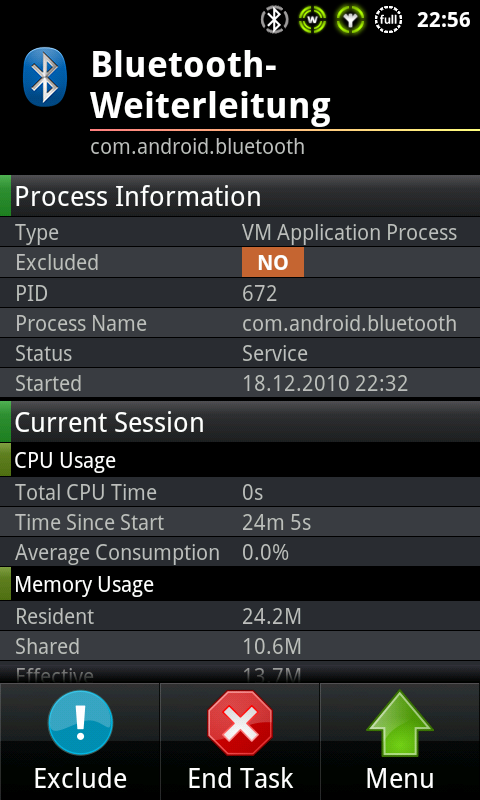Viewport: 480px width, 800px height.
Task: Click the End Task button label
Action: (240, 779)
